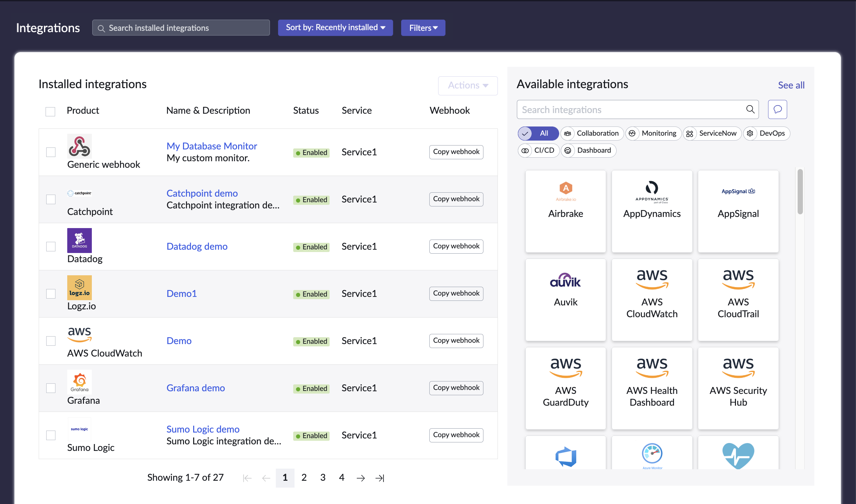The height and width of the screenshot is (504, 856).
Task: Check the Generic webhook row checkbox
Action: point(51,152)
